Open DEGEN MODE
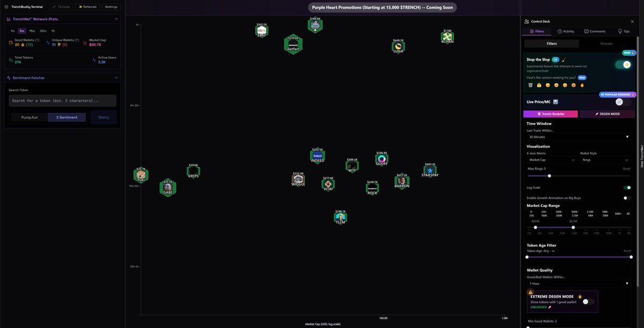The height and width of the screenshot is (328, 644). pos(607,113)
